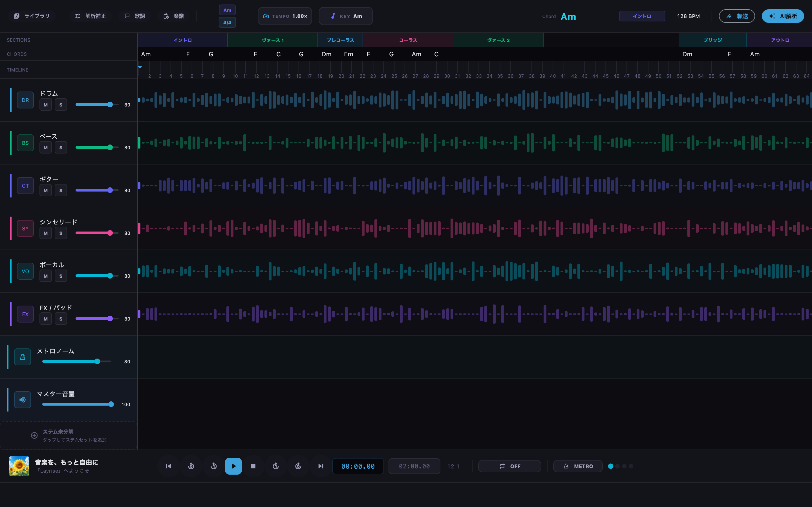Click the DR drum track badge
812x507 pixels.
pyautogui.click(x=25, y=100)
